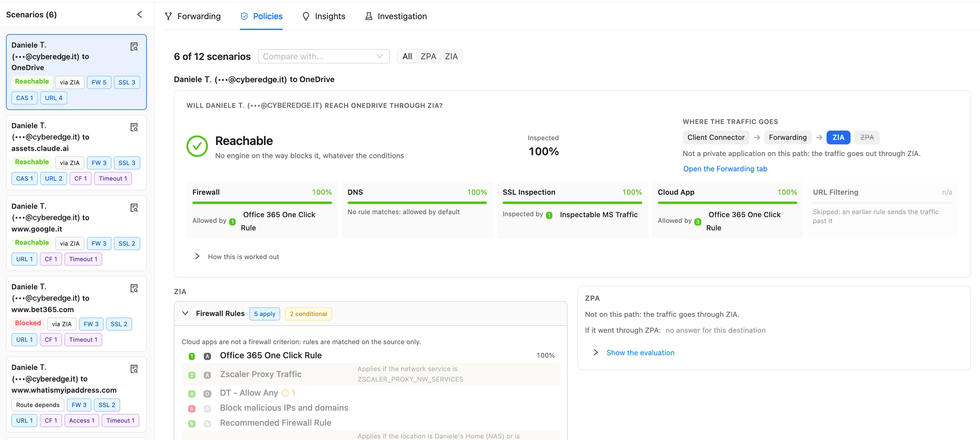Open the Forwarding tab link

[725, 169]
